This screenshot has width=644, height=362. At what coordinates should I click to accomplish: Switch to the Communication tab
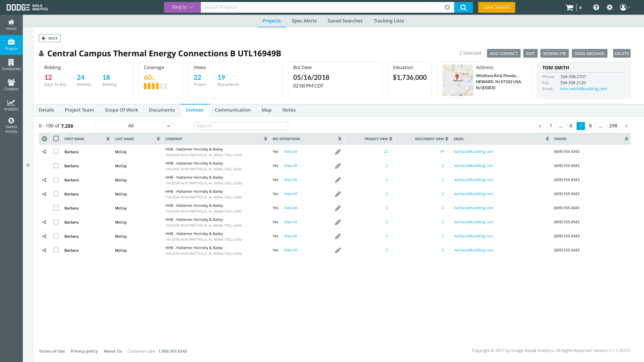click(232, 110)
